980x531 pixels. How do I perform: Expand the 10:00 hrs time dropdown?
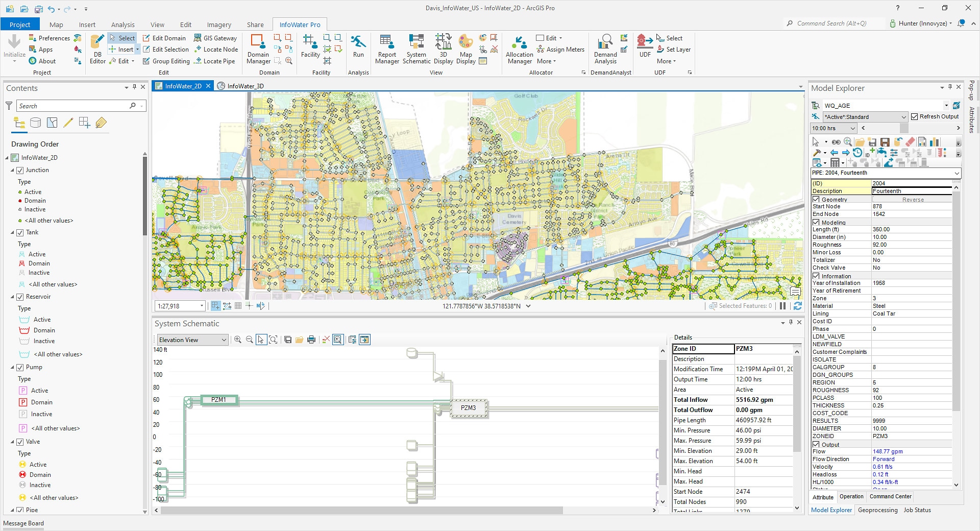[x=852, y=129]
